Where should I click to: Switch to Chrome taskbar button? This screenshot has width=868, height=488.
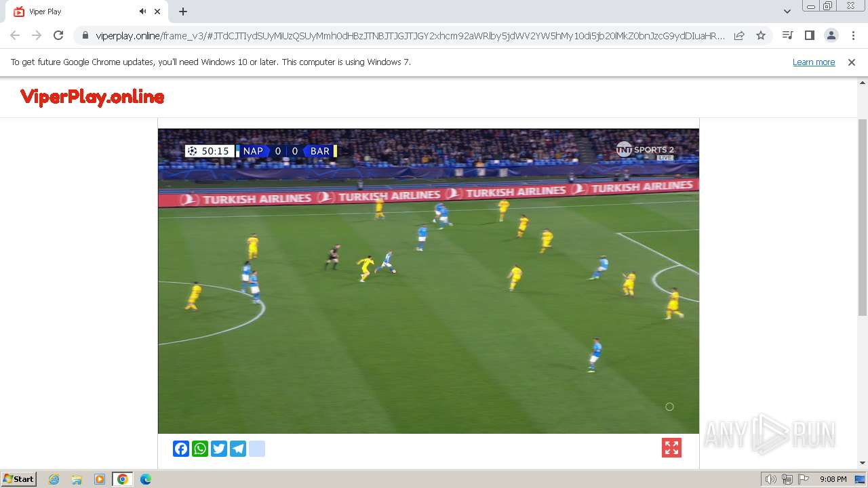click(x=123, y=479)
